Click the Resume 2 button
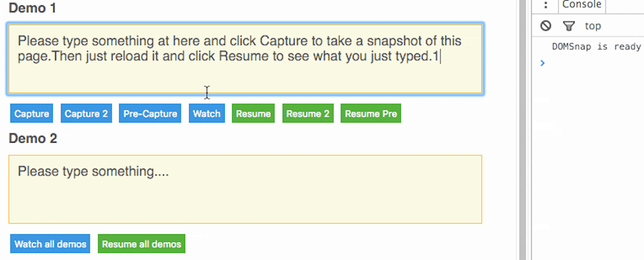This screenshot has height=260, width=644. point(308,113)
